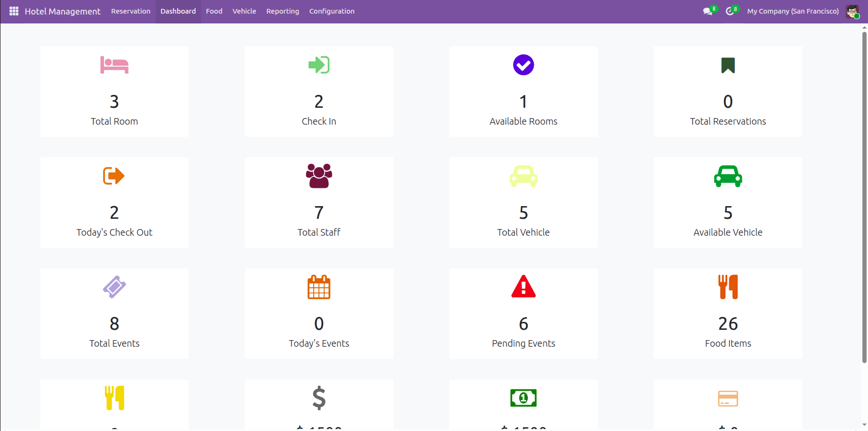Screen dimensions: 868x431
Task: Click the green Check In arrow icon
Action: [319, 65]
